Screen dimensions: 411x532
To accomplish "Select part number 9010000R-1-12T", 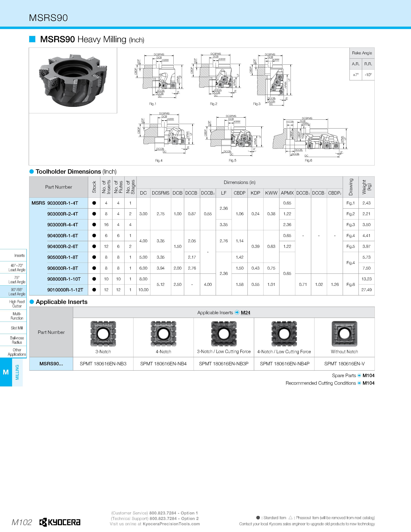I will tap(65, 290).
